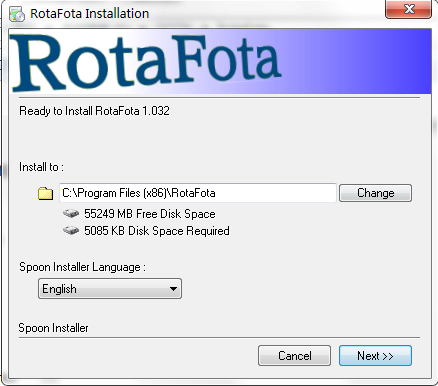
Task: Click the '55249 MB Free Disk Space' text
Action: [150, 214]
